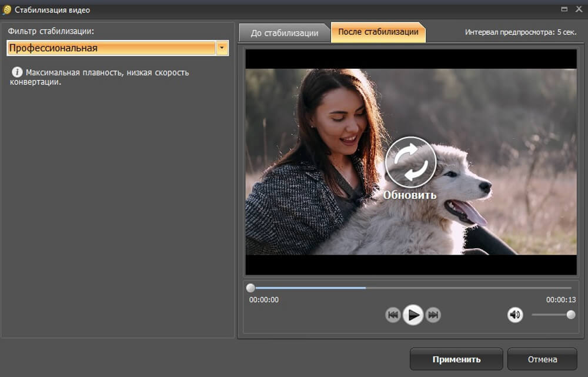Click the 00:00:13 duration label
The height and width of the screenshot is (377, 588).
pyautogui.click(x=560, y=300)
